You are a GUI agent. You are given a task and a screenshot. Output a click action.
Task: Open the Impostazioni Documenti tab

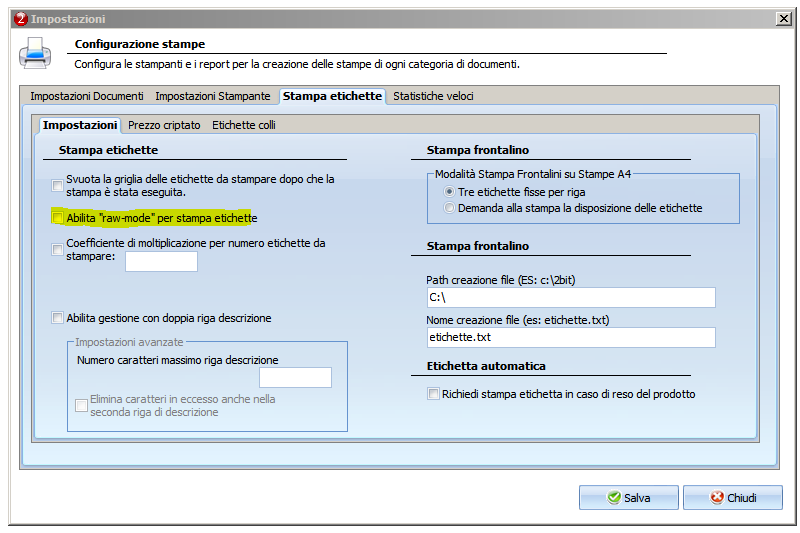pyautogui.click(x=85, y=96)
